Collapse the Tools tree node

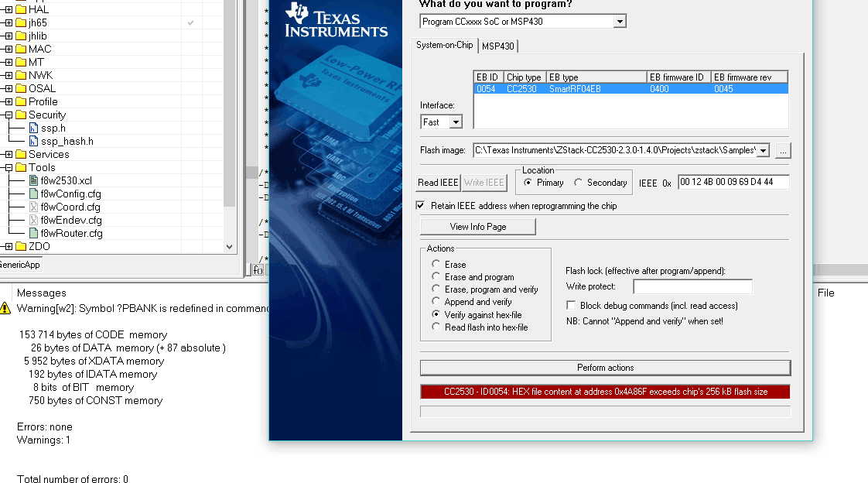9,168
